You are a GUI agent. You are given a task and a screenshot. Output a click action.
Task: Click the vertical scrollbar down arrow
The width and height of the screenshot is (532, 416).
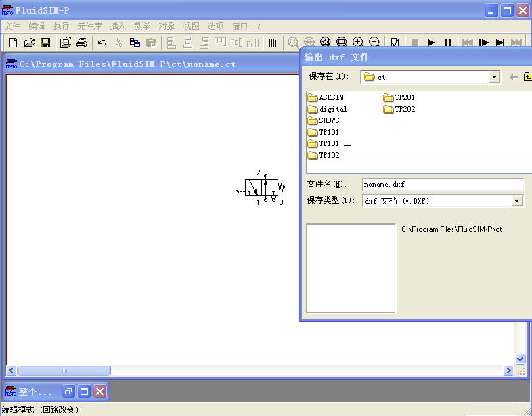click(x=520, y=359)
